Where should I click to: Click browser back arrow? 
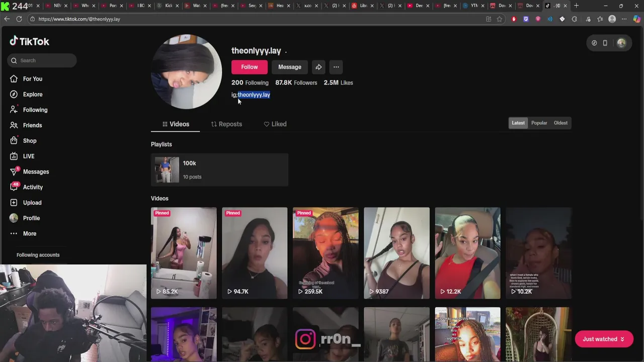click(7, 19)
